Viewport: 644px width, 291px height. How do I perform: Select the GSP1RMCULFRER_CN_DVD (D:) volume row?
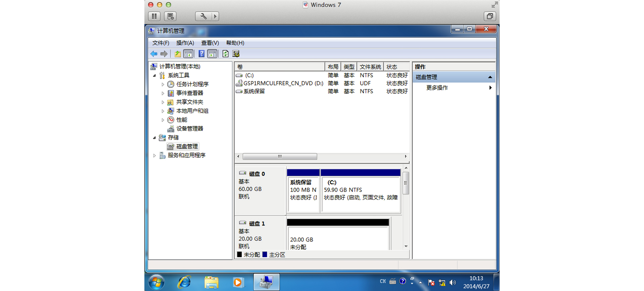point(322,83)
